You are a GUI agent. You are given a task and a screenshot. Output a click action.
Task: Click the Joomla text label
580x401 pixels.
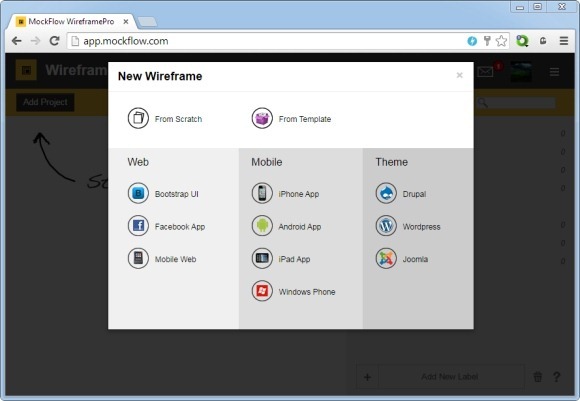(415, 259)
